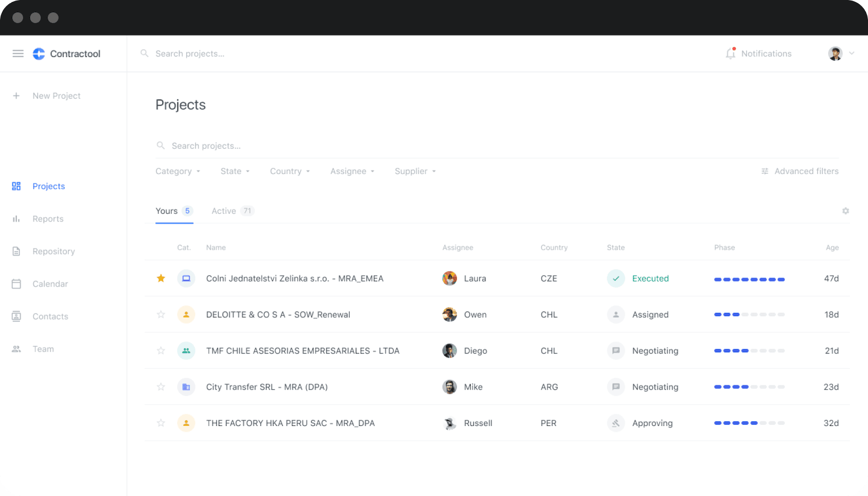Focus the Search projects field under Projects heading

coord(497,146)
